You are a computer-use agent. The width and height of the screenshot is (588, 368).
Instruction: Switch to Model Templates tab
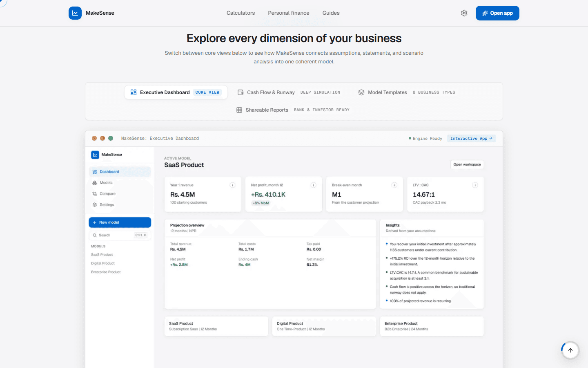[406, 92]
